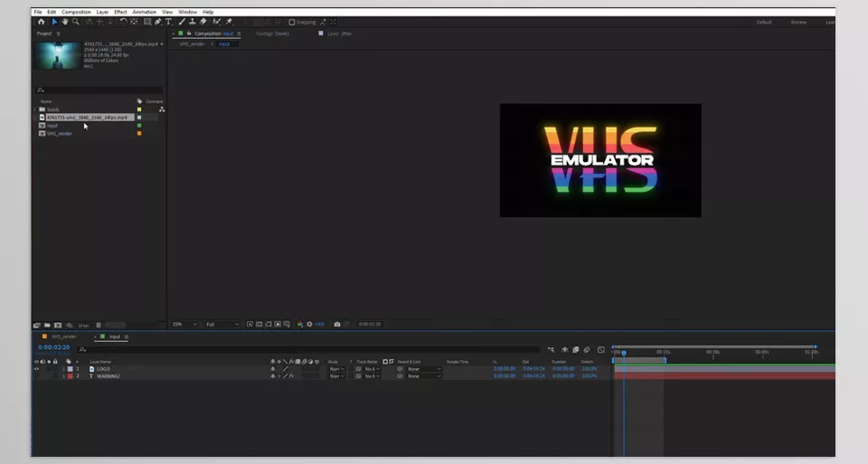Viewport: 868px width, 464px height.
Task: Expand the Solids folder in Project panel
Action: click(x=35, y=109)
